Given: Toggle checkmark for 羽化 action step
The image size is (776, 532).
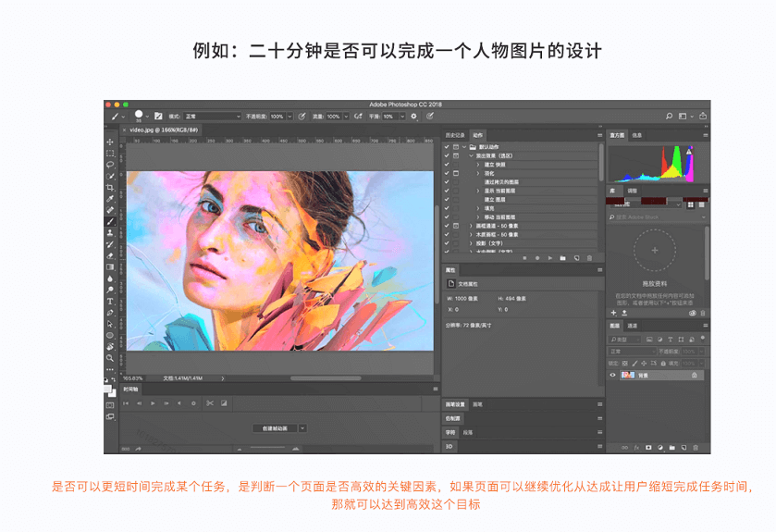Looking at the screenshot, I should [x=447, y=173].
